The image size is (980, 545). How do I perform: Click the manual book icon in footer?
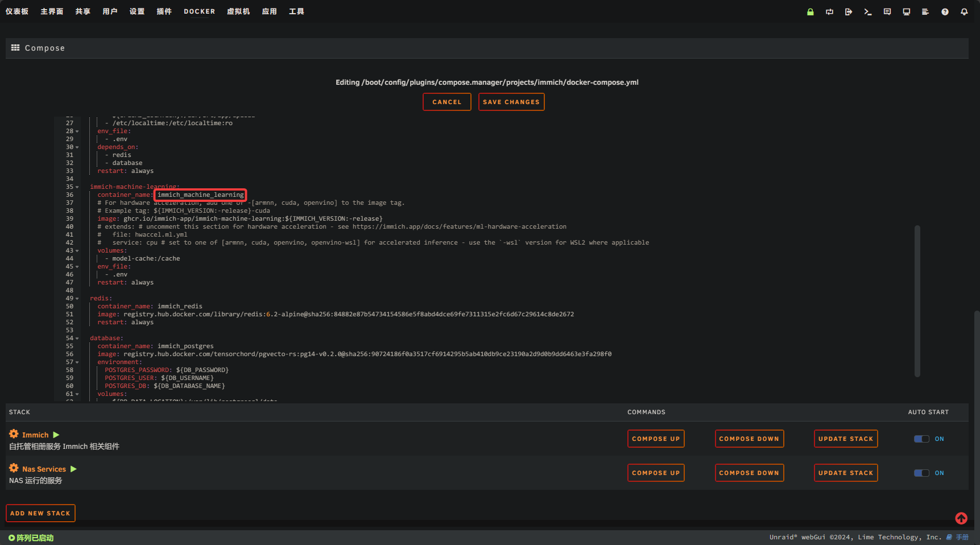949,537
